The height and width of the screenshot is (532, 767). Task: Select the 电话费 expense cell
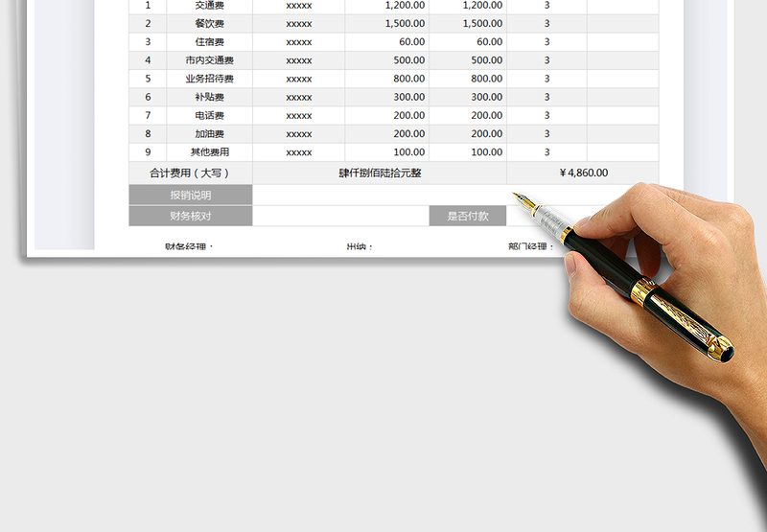pyautogui.click(x=209, y=116)
